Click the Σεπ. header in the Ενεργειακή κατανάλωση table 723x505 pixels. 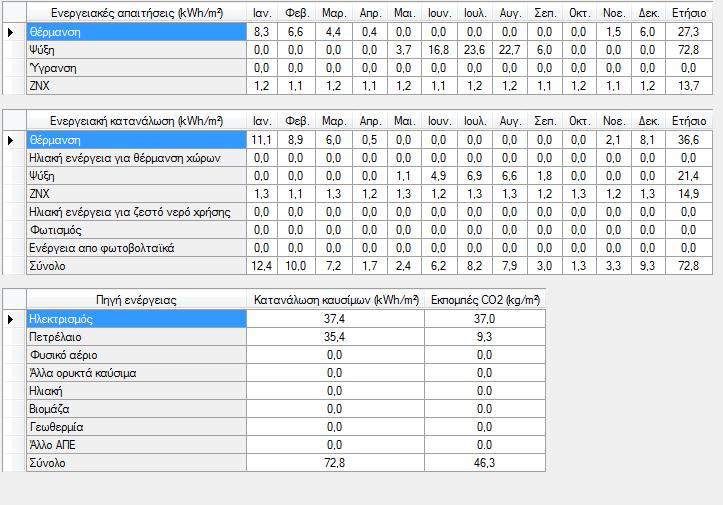coord(545,121)
